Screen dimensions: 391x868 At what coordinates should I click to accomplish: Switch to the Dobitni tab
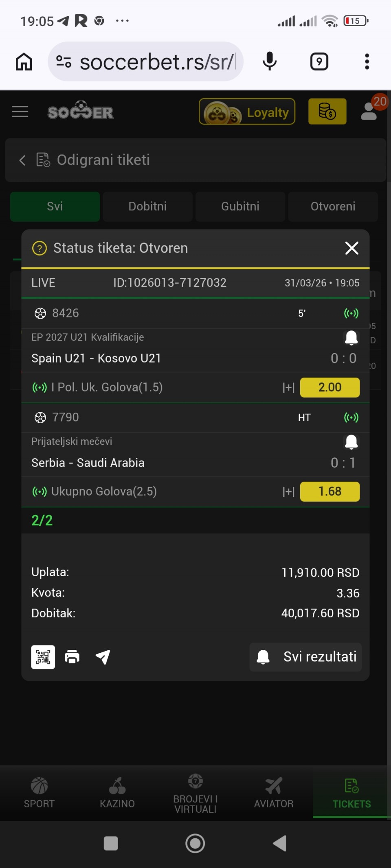tap(147, 206)
